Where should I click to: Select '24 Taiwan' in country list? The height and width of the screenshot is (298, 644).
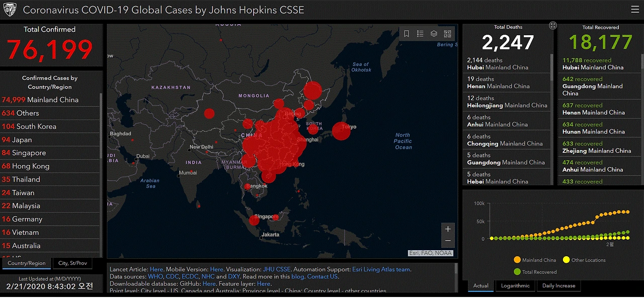pyautogui.click(x=50, y=192)
